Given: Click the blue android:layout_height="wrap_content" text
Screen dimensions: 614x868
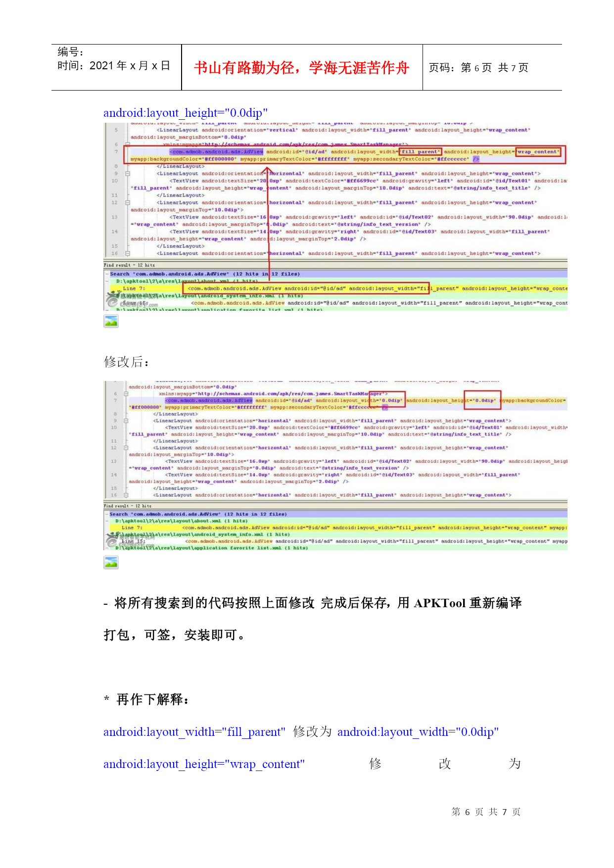Looking at the screenshot, I should tap(204, 765).
